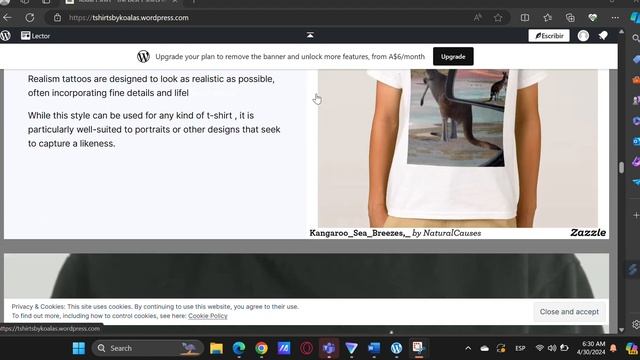
Task: Click the taskbar Search box
Action: (x=147, y=348)
